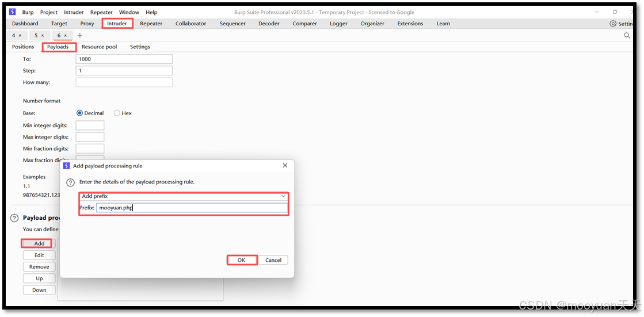Click the Min fraction digits field
This screenshot has height=317, width=644.
(90, 148)
